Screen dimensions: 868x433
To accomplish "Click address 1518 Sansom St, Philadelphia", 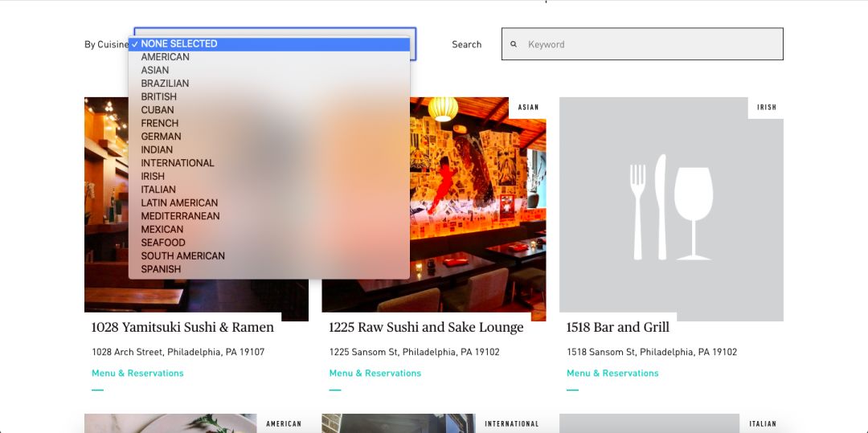I will coord(652,352).
